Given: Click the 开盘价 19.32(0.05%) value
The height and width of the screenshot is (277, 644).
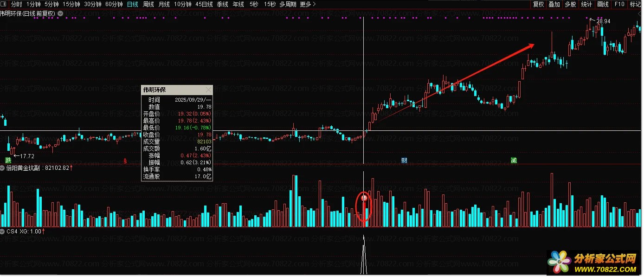Looking at the screenshot, I should click(x=194, y=114).
